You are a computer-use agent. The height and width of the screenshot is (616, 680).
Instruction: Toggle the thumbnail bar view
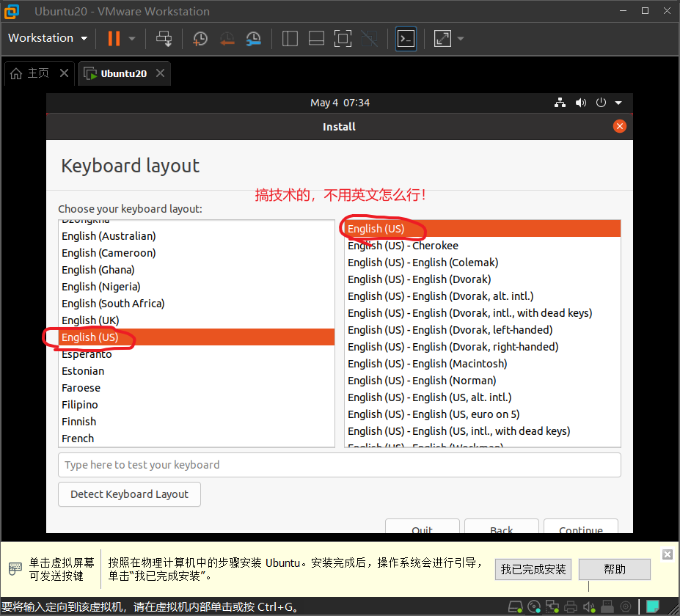(x=316, y=39)
